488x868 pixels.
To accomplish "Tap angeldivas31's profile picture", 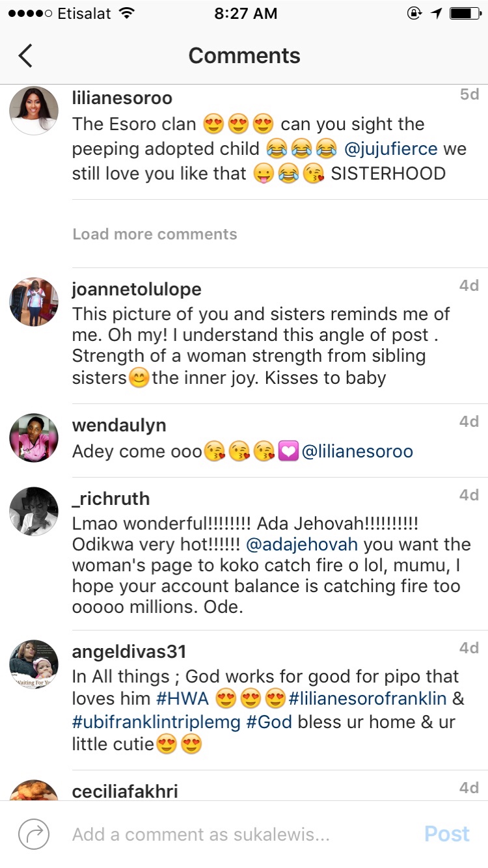I will (x=34, y=664).
